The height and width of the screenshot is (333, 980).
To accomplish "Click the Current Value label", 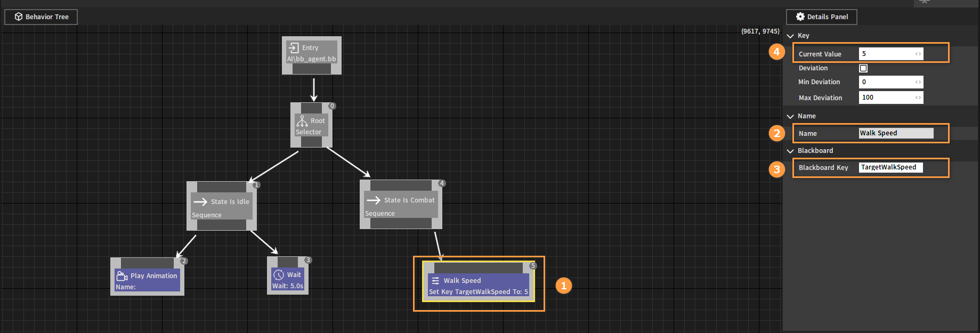I will 820,54.
